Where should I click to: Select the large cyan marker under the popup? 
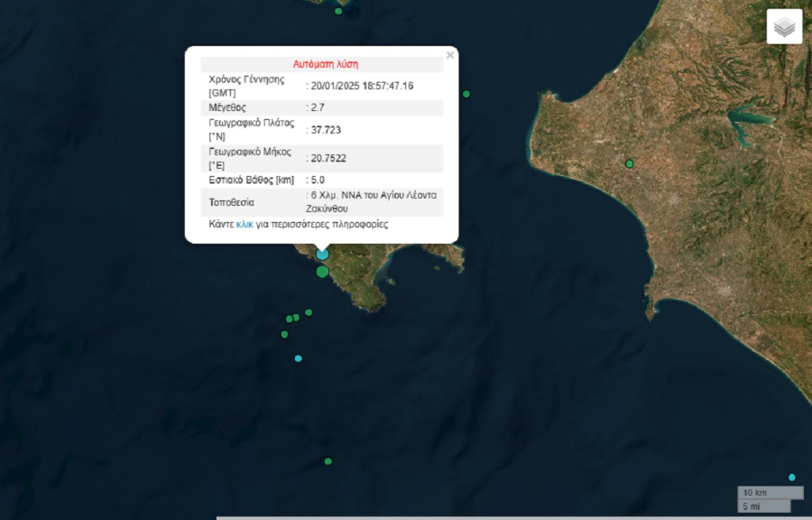point(322,255)
